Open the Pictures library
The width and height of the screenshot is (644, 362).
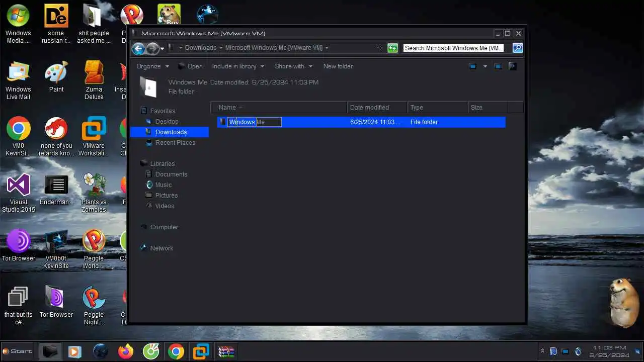pos(166,195)
